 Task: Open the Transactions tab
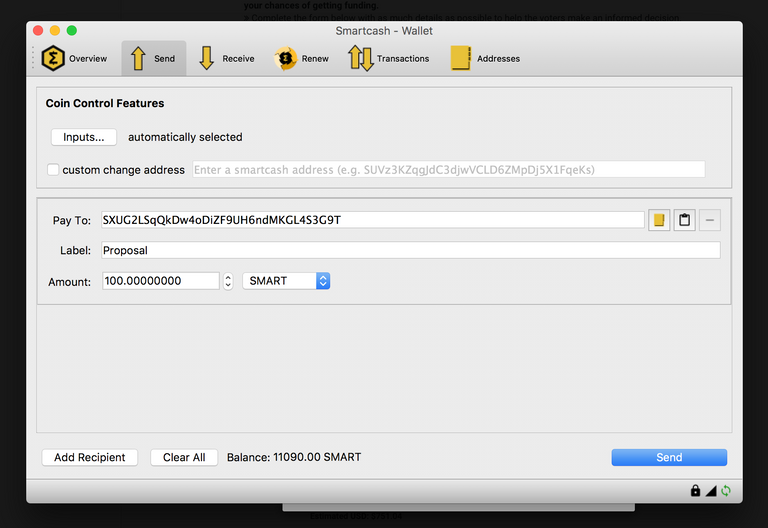coord(389,58)
